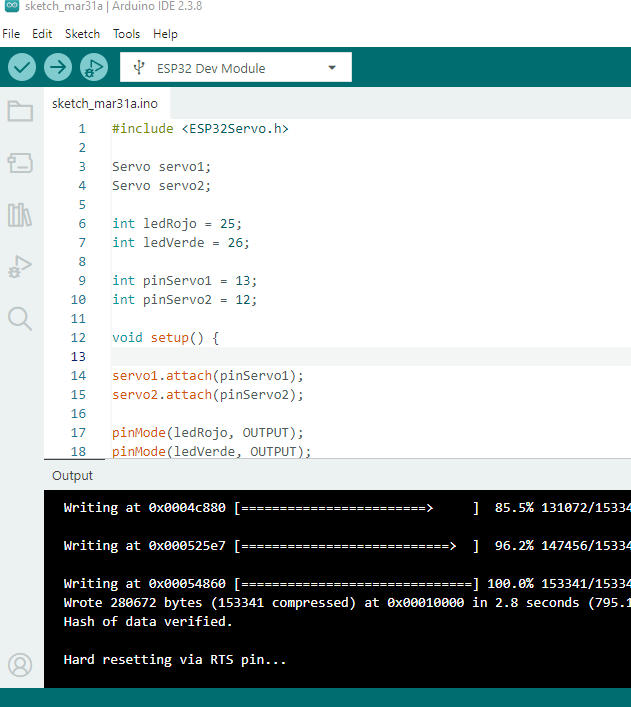
Task: Click 'servo2.attach(pinServo2);' line
Action: [208, 395]
